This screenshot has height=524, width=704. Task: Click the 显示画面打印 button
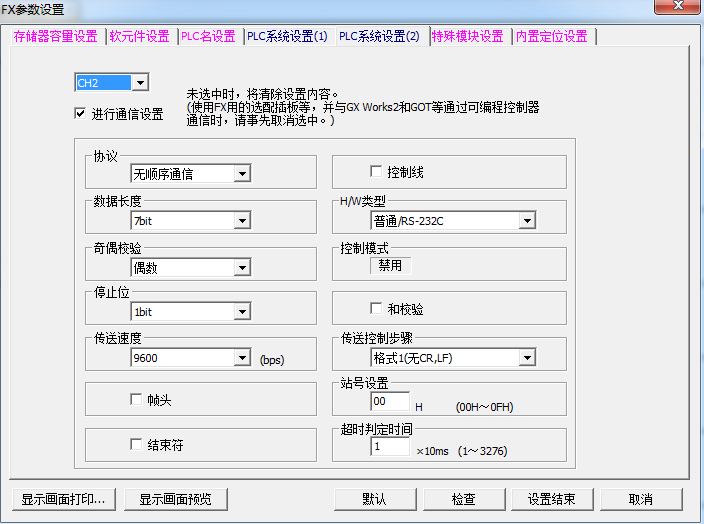(64, 499)
